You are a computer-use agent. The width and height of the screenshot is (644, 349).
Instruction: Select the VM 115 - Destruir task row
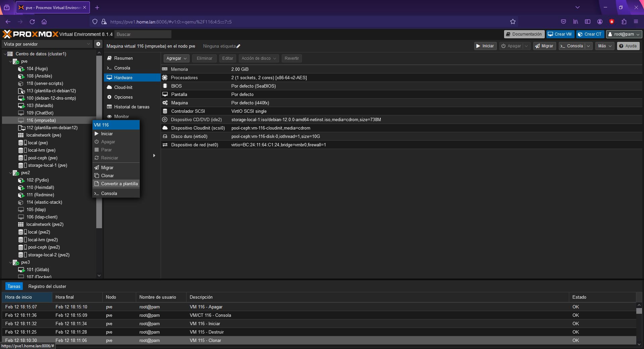[x=319, y=332]
